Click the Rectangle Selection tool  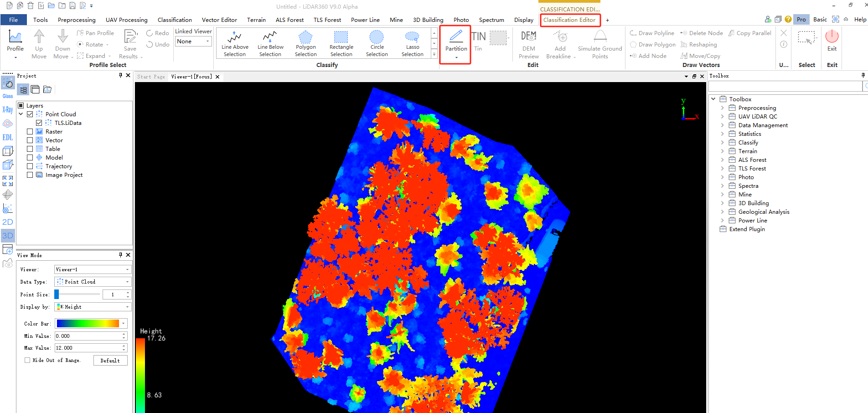[x=341, y=43]
